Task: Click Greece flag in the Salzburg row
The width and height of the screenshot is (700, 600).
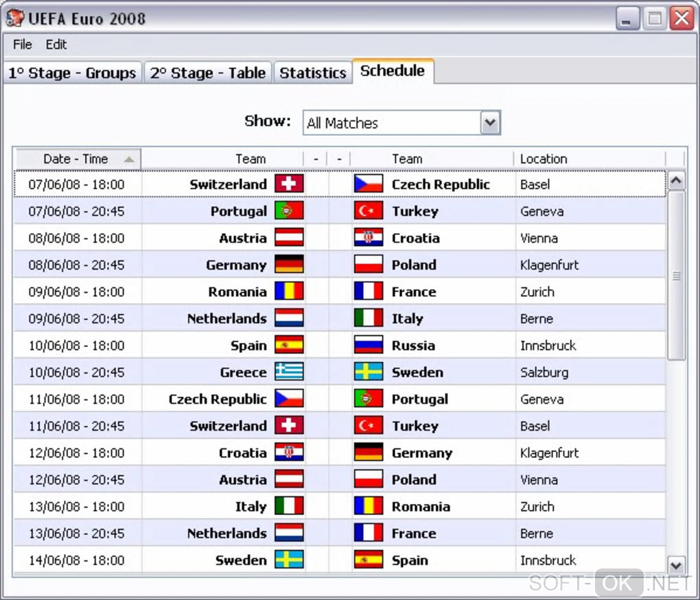Action: 289,372
